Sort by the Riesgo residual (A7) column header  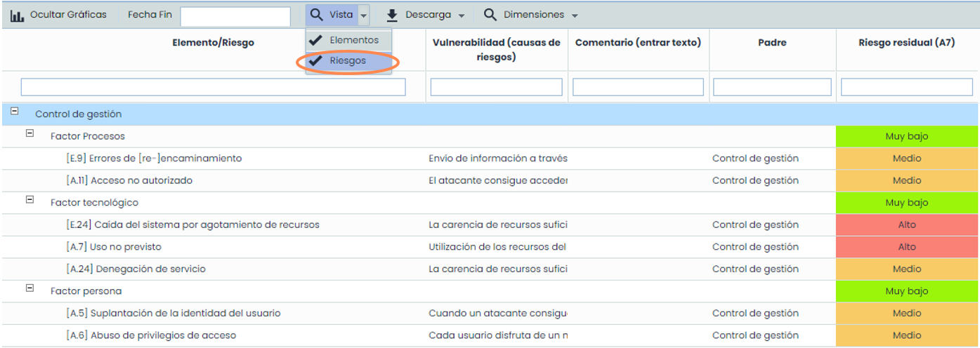[906, 43]
